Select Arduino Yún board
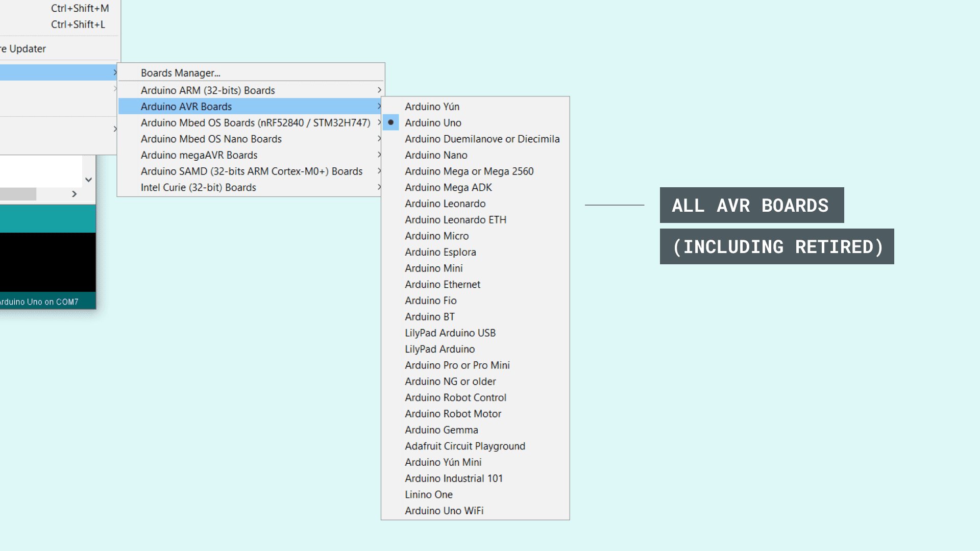This screenshot has width=980, height=551. [432, 107]
